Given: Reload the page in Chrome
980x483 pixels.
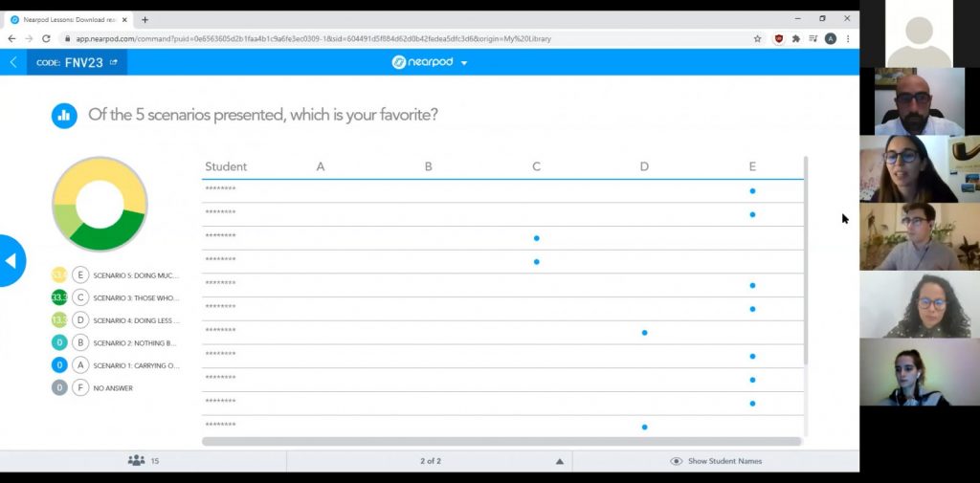Looking at the screenshot, I should [46, 39].
